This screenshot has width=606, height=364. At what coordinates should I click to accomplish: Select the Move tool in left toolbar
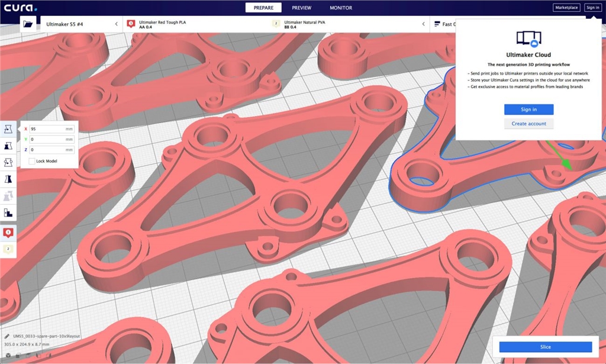pyautogui.click(x=8, y=128)
